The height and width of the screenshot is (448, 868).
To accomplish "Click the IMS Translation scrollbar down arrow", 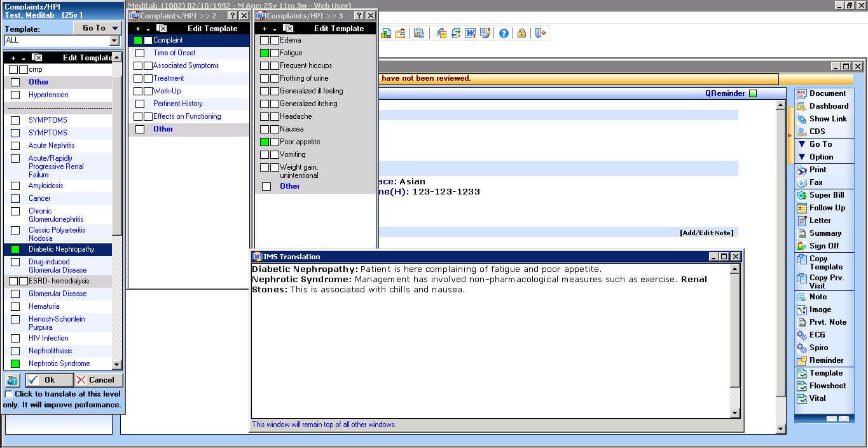I will [735, 413].
